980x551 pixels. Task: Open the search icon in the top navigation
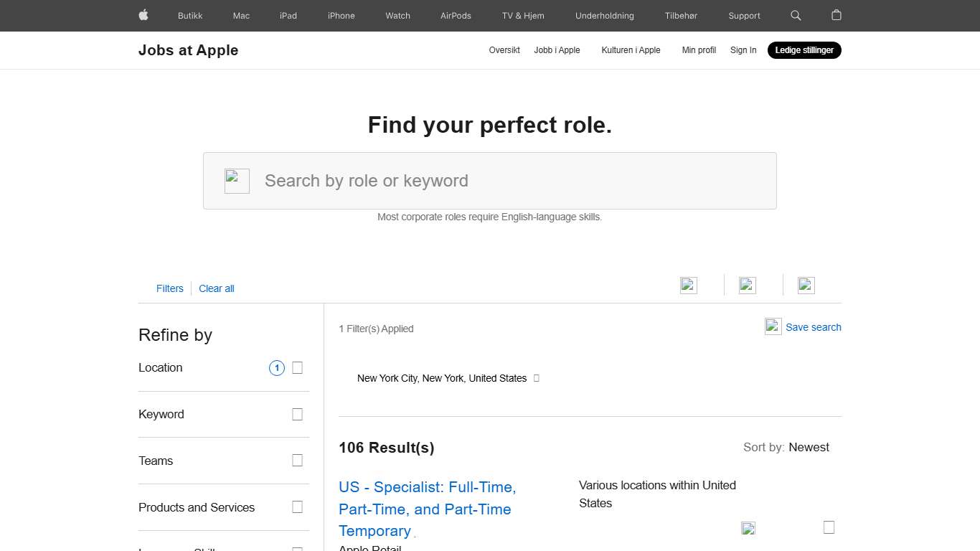(x=795, y=15)
